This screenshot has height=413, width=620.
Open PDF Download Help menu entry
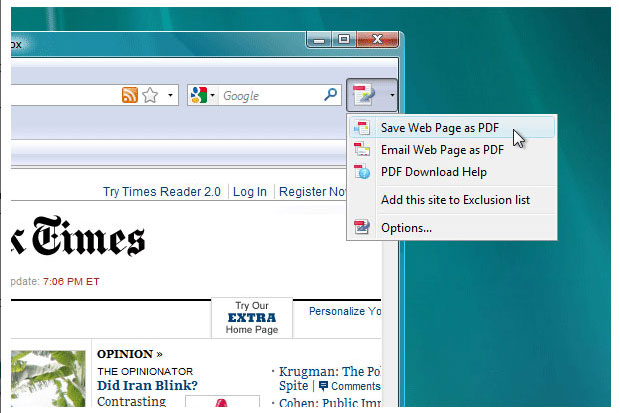click(x=452, y=172)
